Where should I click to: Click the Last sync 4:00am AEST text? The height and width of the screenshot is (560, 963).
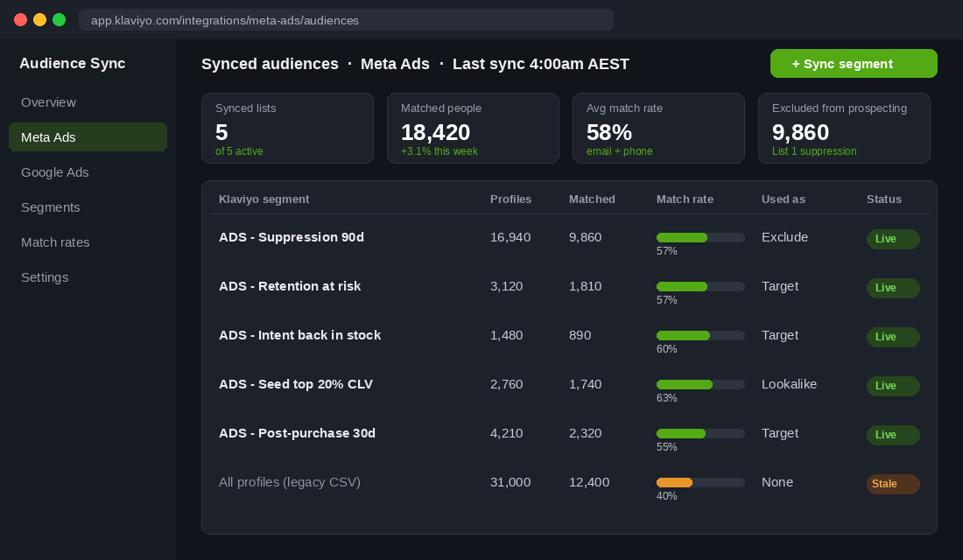540,64
